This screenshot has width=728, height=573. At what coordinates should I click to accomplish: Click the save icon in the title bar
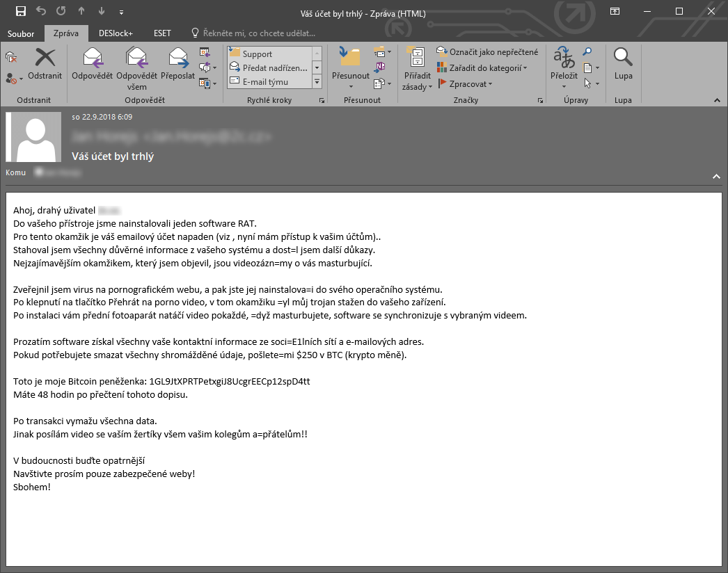[20, 12]
